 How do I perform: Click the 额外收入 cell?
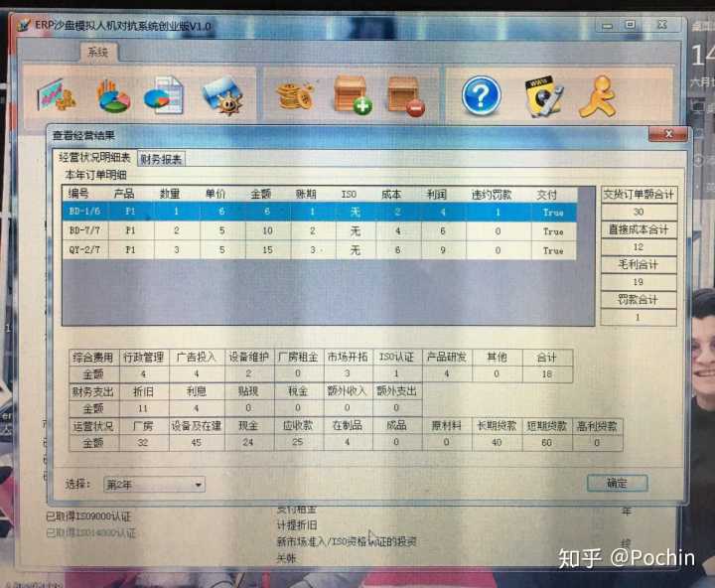(x=348, y=391)
